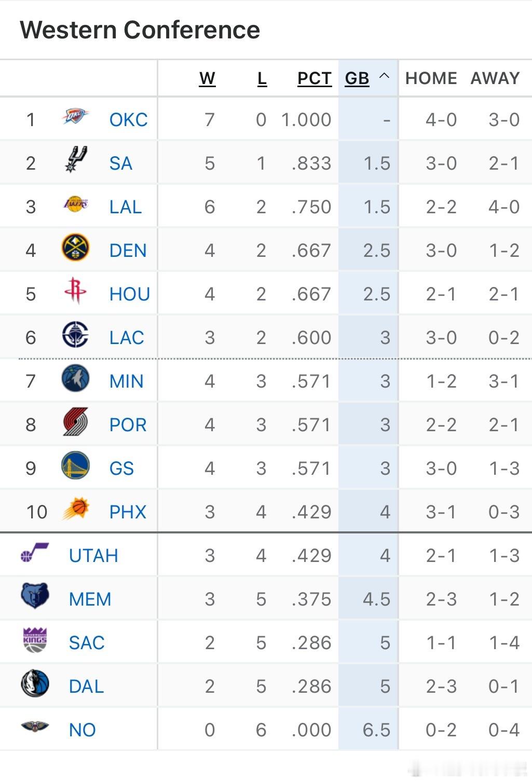
Task: Open the PHX team link
Action: pos(128,512)
